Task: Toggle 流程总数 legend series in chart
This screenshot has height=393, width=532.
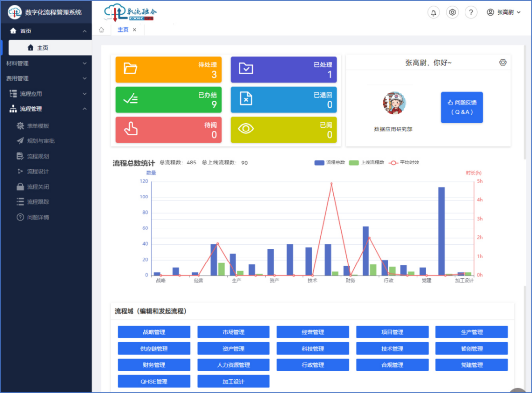Action: click(330, 163)
